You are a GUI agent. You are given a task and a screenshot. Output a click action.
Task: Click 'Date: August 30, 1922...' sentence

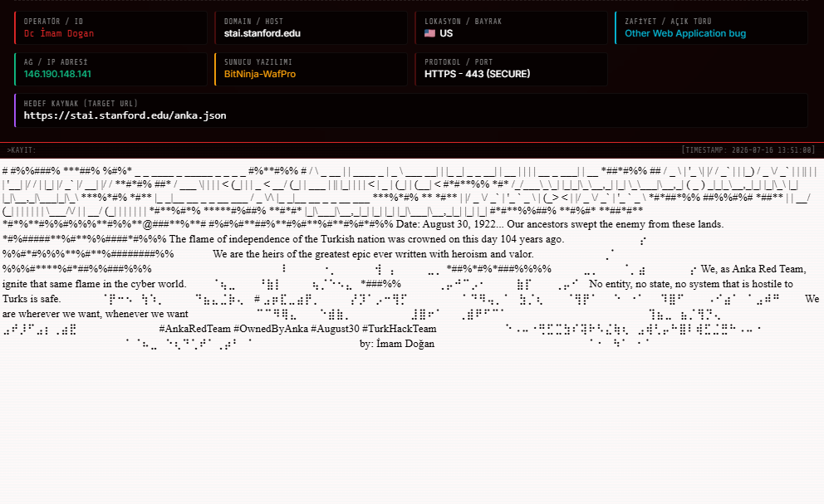[x=560, y=224]
